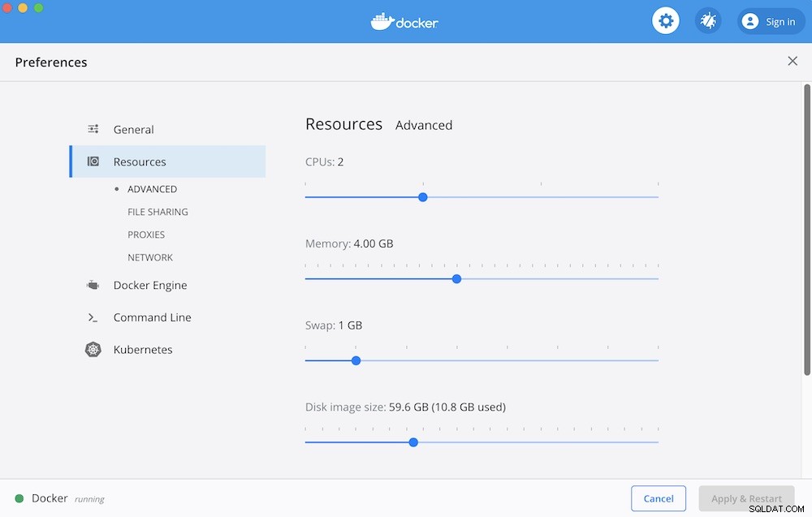Click the Memory slider handle
Viewport: 812px width, 517px height.
(456, 279)
